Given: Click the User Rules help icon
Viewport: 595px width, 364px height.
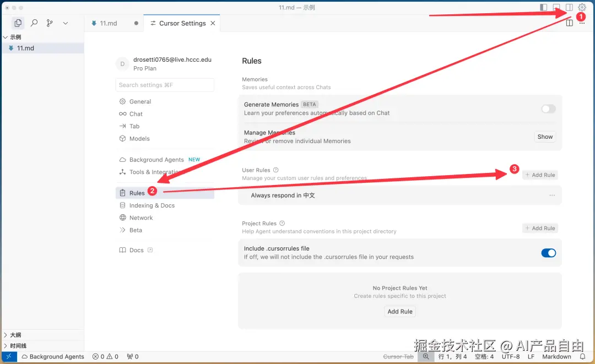Looking at the screenshot, I should 276,170.
